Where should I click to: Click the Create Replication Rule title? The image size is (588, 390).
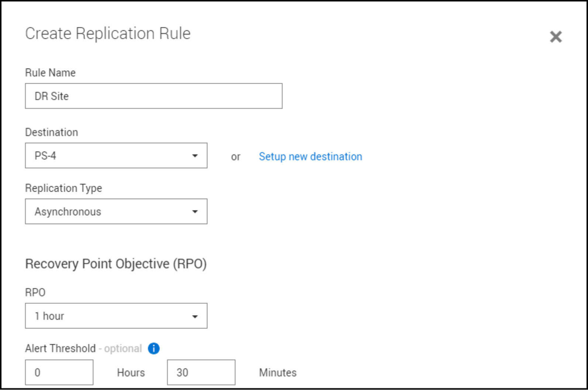click(x=108, y=34)
